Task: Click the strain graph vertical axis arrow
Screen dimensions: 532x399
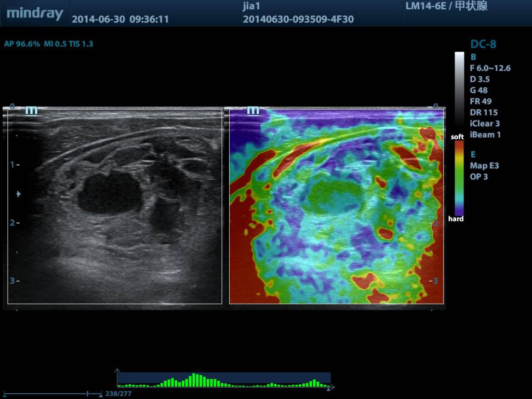Action: (118, 371)
